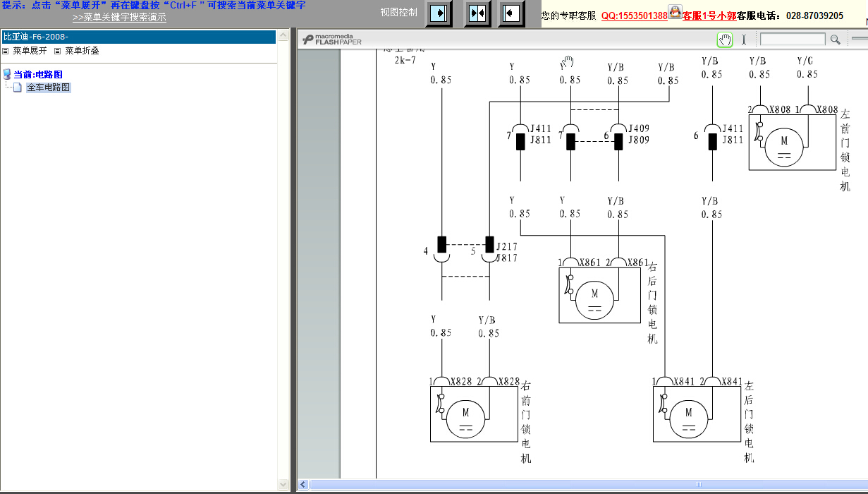Select the 全车电路图 tree item

point(49,88)
